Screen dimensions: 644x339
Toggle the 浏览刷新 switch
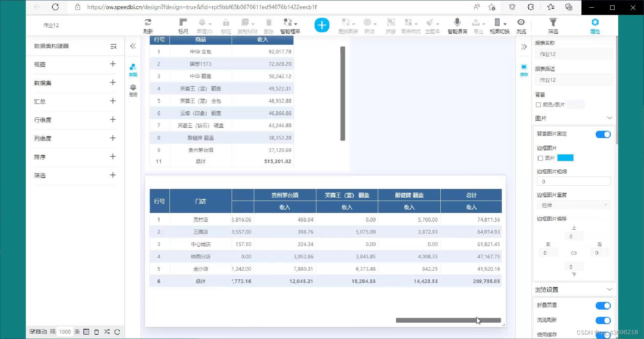pos(603,320)
